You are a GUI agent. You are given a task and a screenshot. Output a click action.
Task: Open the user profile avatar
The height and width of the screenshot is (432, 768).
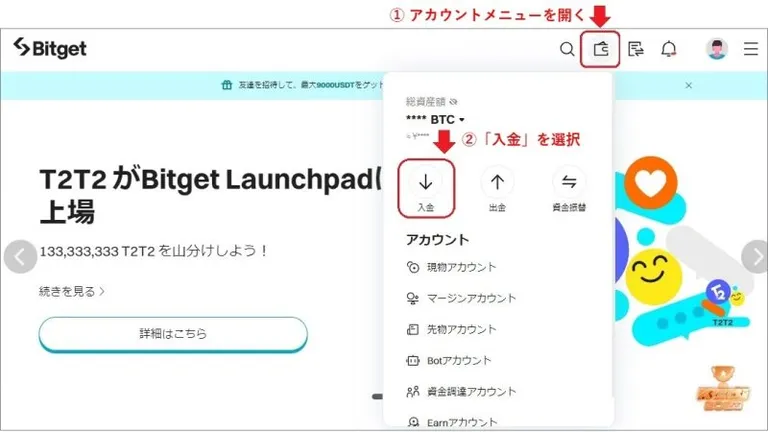717,49
